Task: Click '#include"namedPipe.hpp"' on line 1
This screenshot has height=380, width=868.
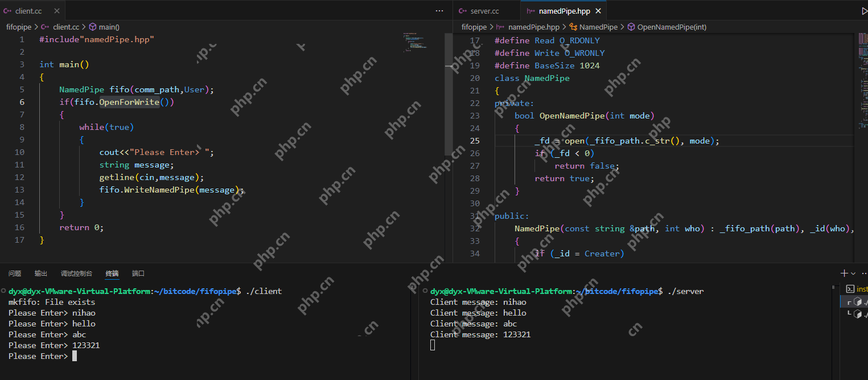Action: click(x=97, y=39)
